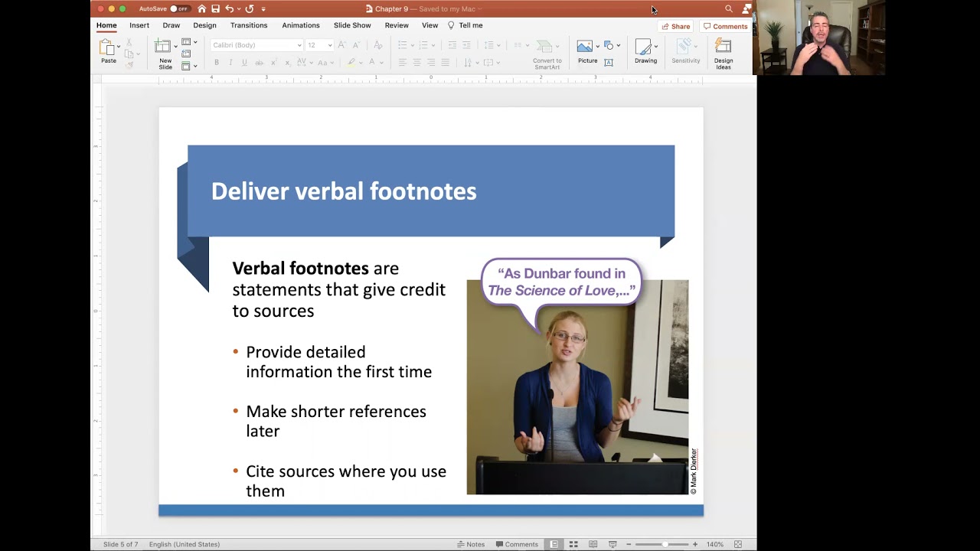Open line spacing options

point(489,45)
